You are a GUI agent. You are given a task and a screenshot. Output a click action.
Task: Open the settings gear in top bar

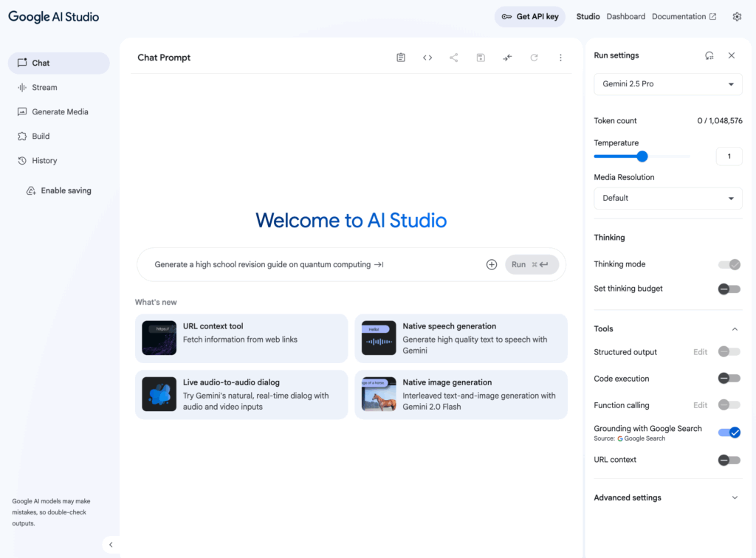pyautogui.click(x=736, y=15)
